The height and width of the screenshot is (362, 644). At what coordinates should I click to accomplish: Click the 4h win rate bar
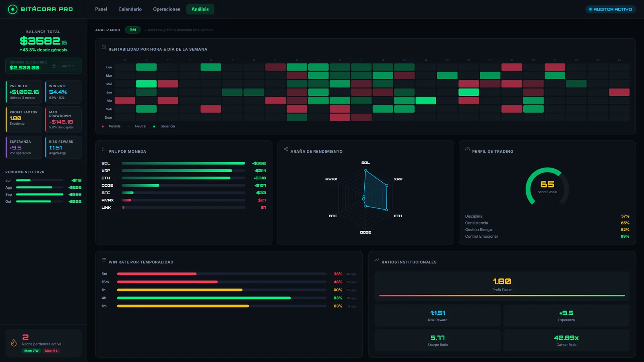point(221,298)
